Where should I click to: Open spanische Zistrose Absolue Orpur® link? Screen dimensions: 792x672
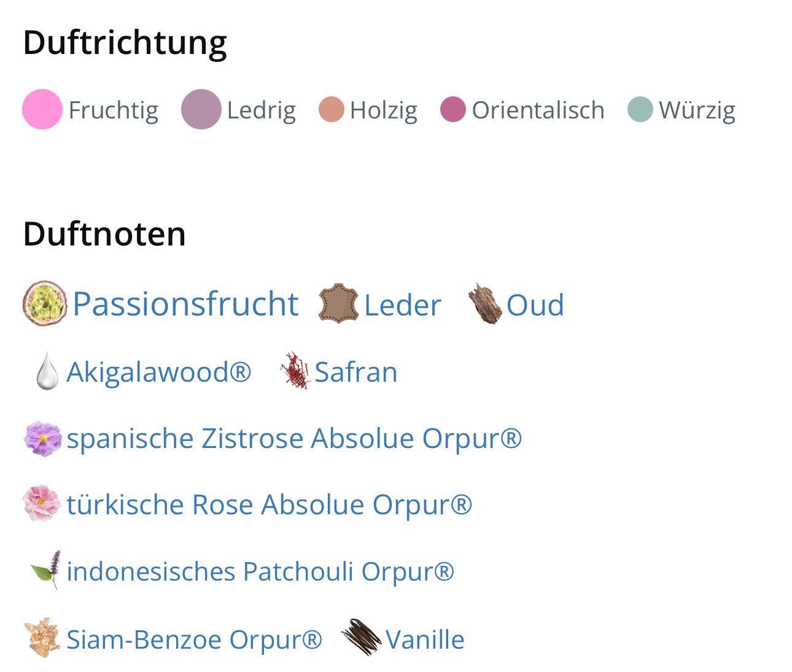294,438
